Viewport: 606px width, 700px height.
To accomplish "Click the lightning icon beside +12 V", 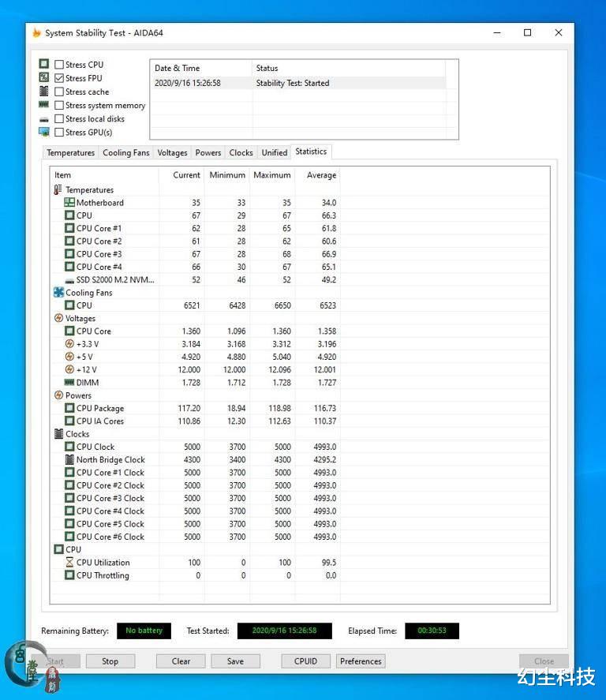I will point(69,369).
